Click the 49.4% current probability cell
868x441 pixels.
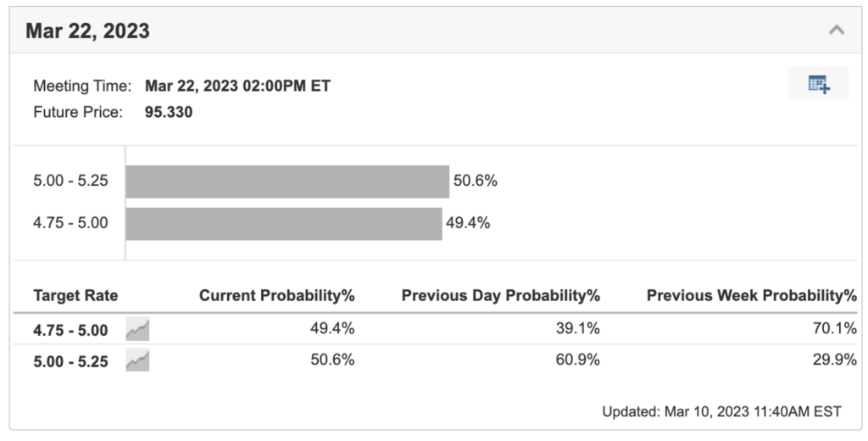tap(332, 328)
